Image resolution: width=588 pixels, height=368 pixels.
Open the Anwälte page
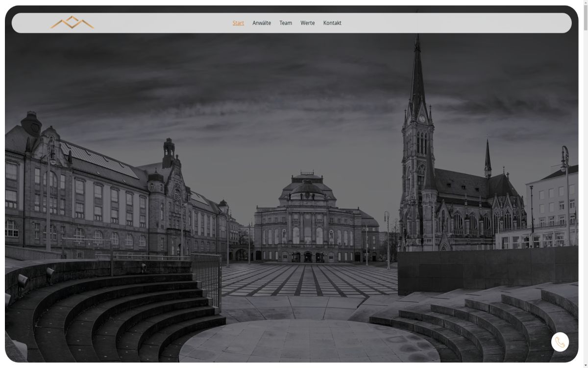[x=263, y=23]
